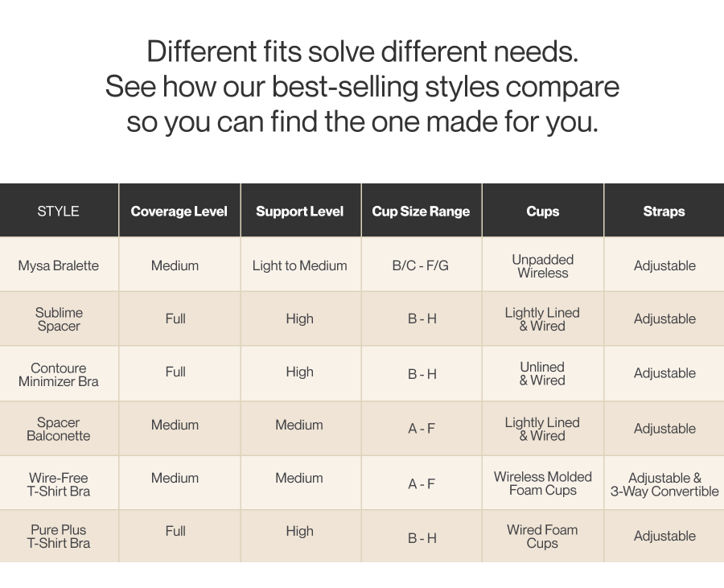The image size is (724, 588).
Task: Click the Cups column header
Action: point(542,211)
